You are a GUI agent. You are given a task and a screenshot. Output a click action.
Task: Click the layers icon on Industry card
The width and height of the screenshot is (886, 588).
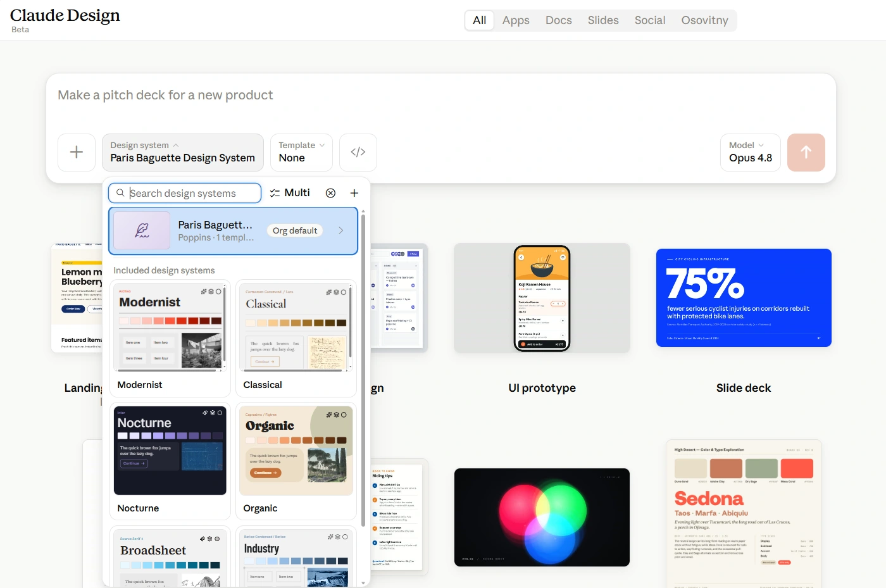pyautogui.click(x=338, y=537)
